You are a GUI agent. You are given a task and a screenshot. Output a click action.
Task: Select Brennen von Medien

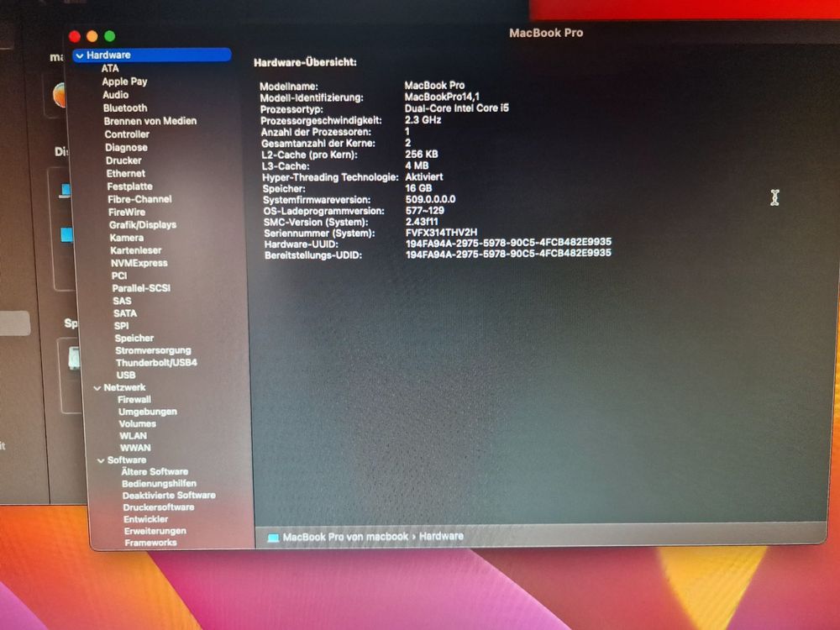(x=150, y=121)
